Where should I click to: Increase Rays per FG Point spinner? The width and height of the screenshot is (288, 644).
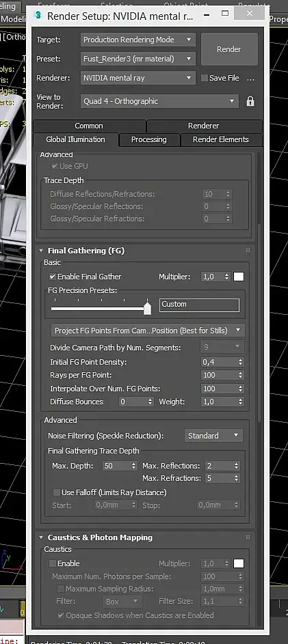(x=240, y=373)
